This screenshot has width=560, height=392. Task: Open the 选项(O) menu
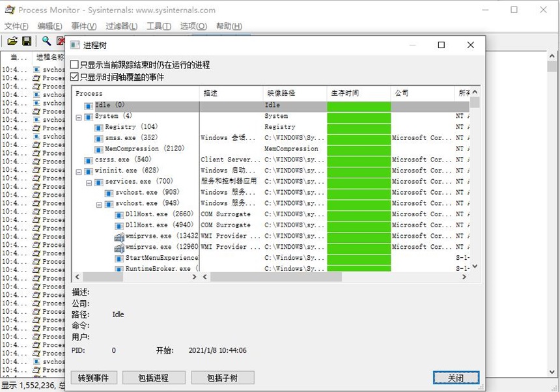(193, 26)
